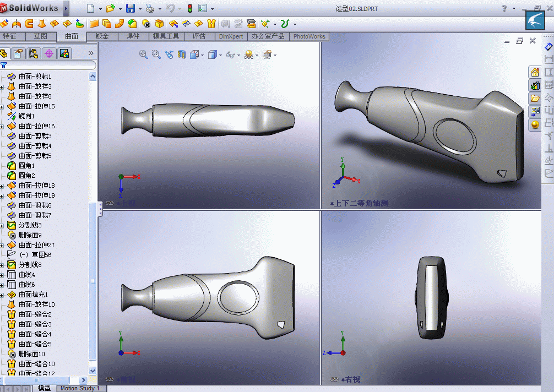Click the Previous View icon
The height and width of the screenshot is (392, 554).
tap(169, 55)
